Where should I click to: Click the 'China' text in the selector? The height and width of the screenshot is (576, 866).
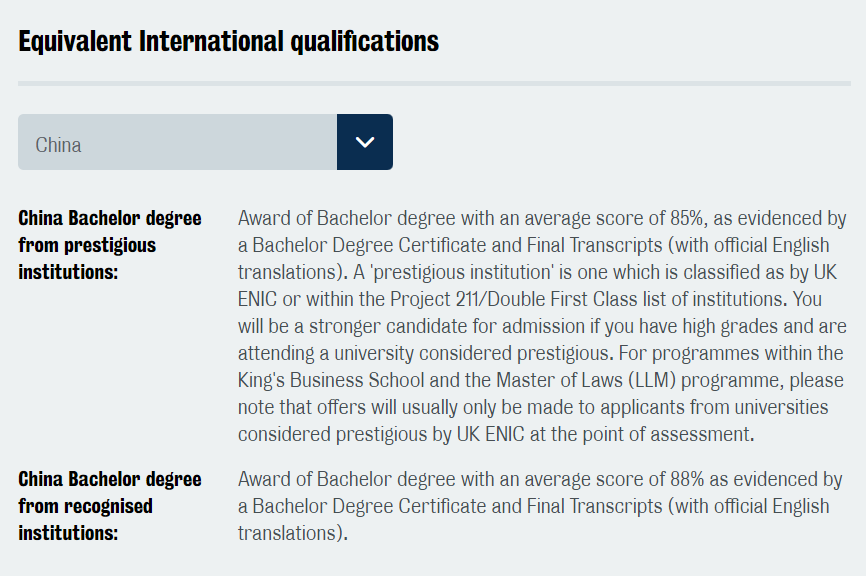coord(59,145)
